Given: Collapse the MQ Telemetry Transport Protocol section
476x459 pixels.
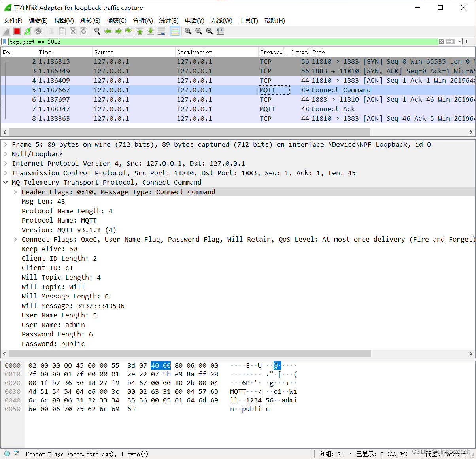Looking at the screenshot, I should (x=5, y=182).
